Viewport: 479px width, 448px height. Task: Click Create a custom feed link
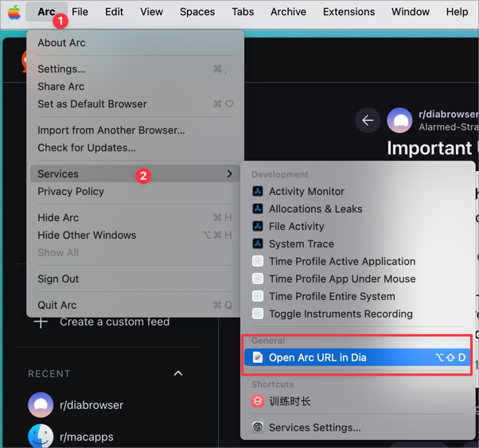(115, 321)
